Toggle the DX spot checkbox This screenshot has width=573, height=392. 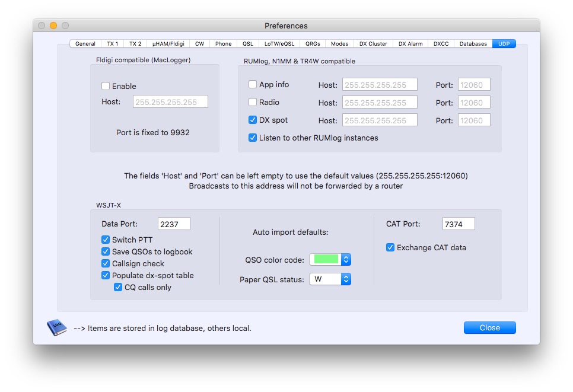[253, 120]
